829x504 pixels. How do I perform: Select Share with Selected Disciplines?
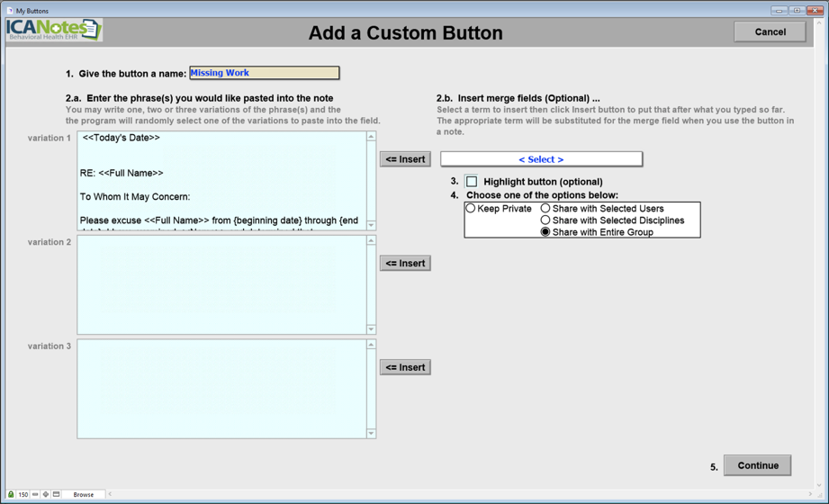[545, 220]
